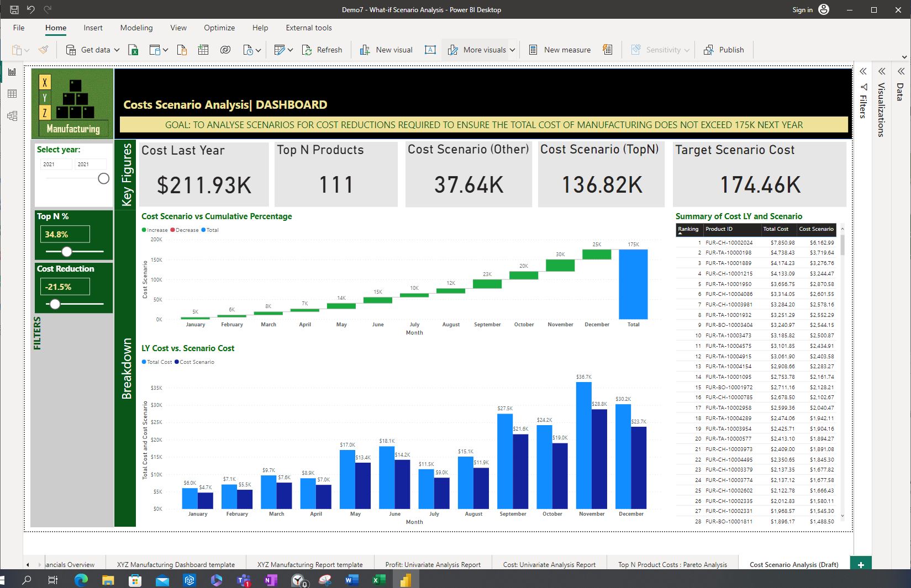Select the FUR-CH-10002024 product row
Image resolution: width=911 pixels, height=588 pixels.
[x=757, y=242]
